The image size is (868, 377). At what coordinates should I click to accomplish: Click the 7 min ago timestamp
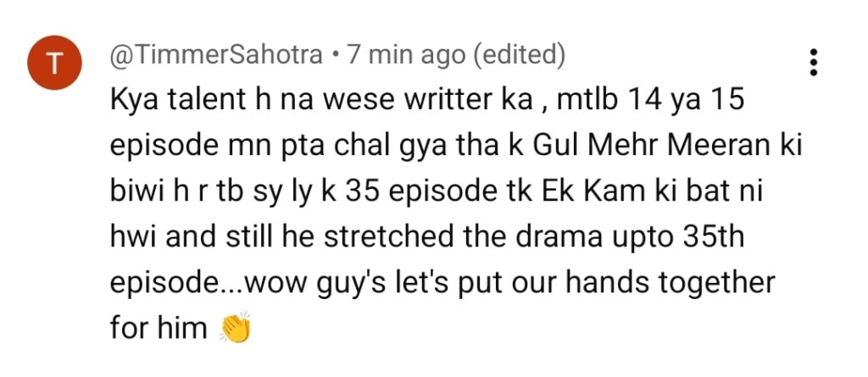click(406, 55)
